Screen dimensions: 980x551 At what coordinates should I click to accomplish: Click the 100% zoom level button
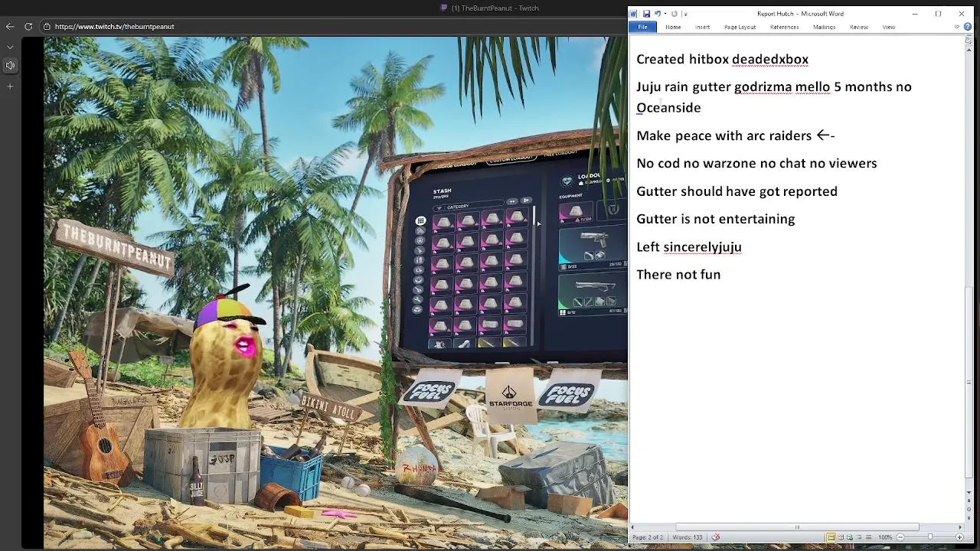(885, 537)
